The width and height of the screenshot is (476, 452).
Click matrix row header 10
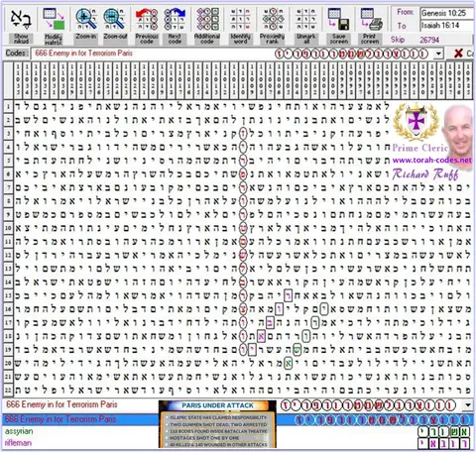point(8,228)
